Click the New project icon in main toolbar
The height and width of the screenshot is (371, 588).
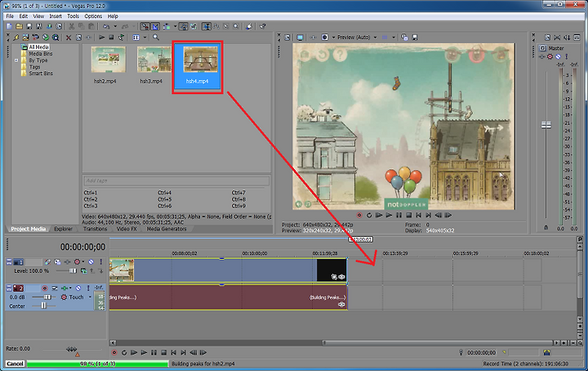[9, 26]
